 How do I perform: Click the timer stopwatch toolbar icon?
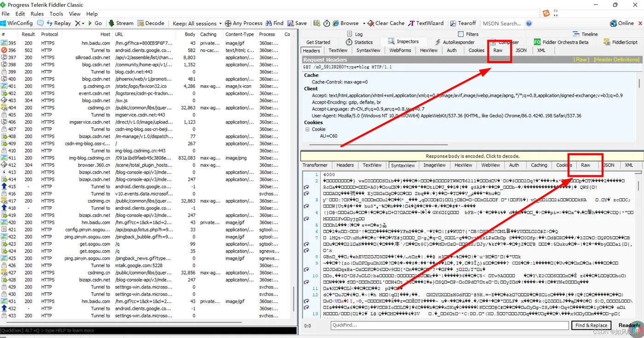327,23
